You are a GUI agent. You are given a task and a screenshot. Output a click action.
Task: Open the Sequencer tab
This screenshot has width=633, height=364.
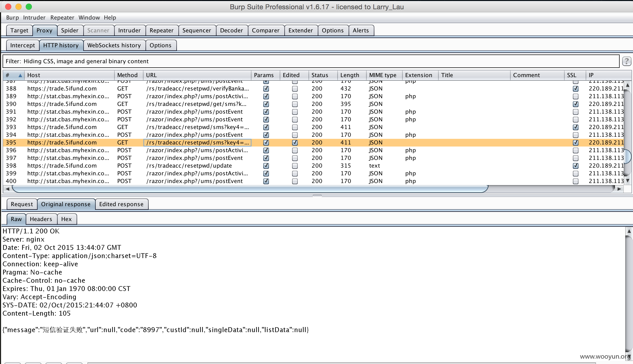point(197,30)
